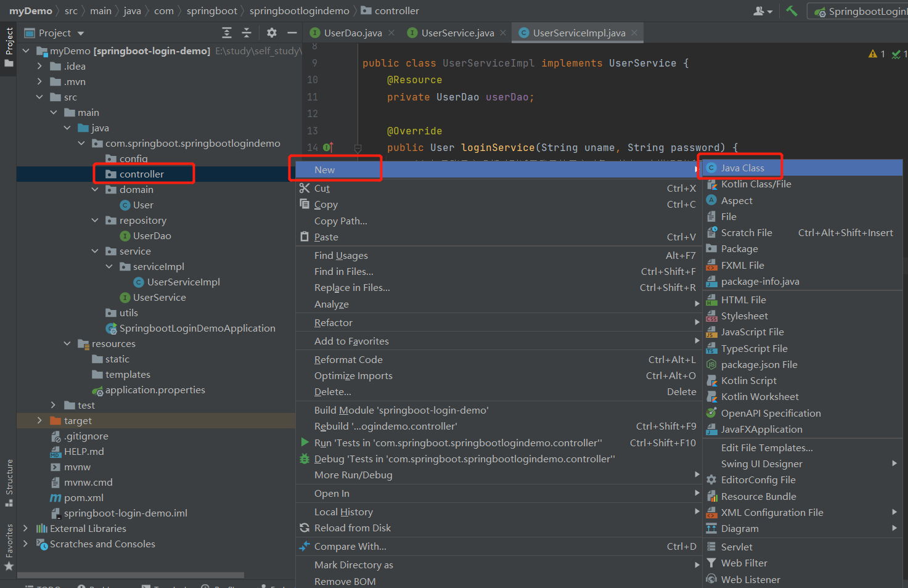Close the UserServiceImpl.java tab
908x588 pixels.
(634, 33)
